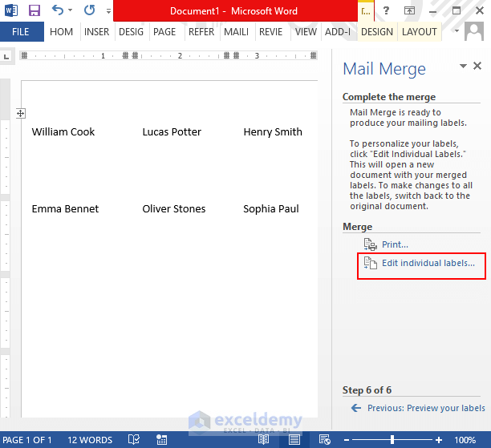
Task: Click 12 WORDS word count in status bar
Action: pos(90,440)
